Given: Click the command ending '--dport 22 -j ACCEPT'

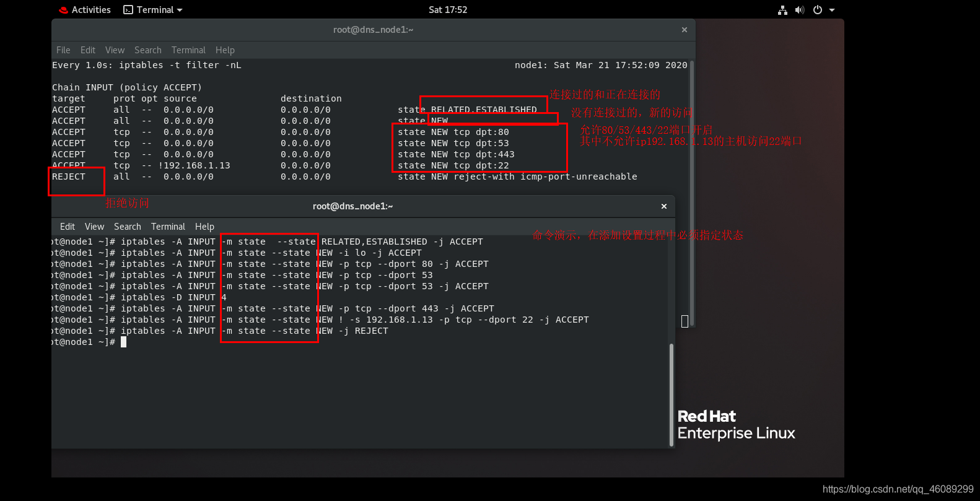Looking at the screenshot, I should [355, 320].
